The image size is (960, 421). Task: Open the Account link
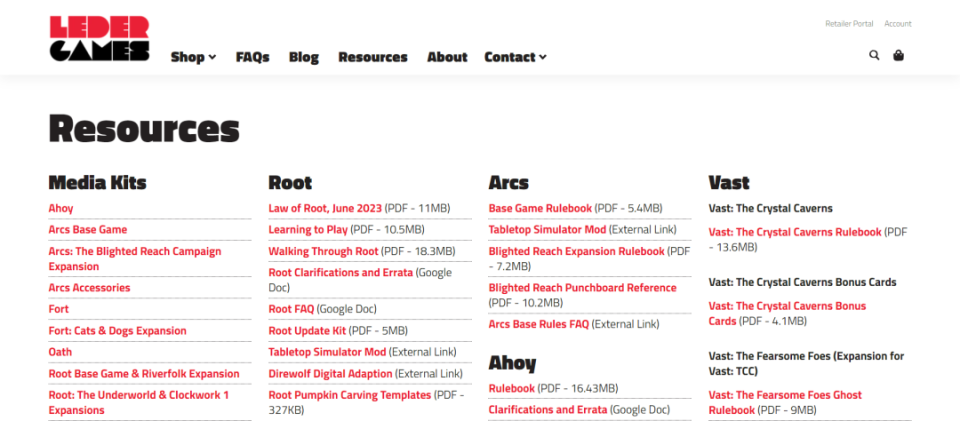[898, 24]
